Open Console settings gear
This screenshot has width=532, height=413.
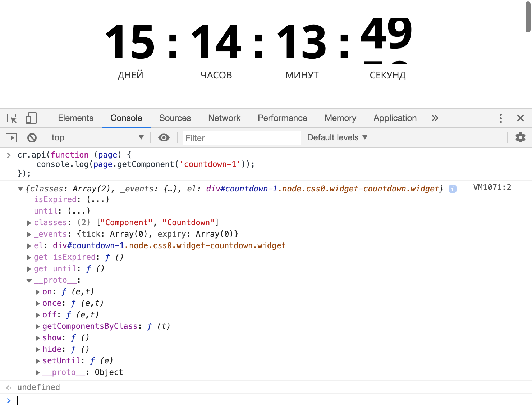point(520,137)
